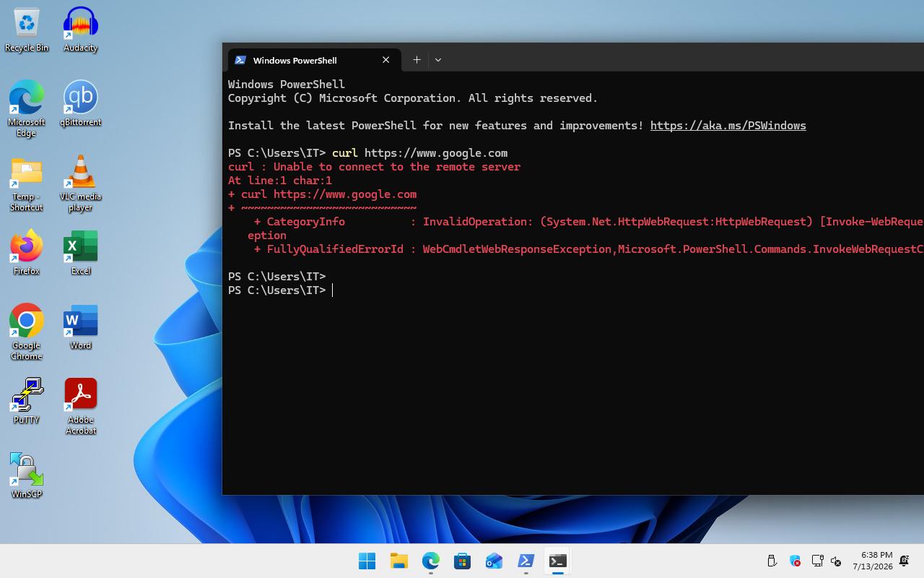Screen dimensions: 924x578
Task: Click the typed 'curl https://www.google.com' command
Action: [419, 153]
